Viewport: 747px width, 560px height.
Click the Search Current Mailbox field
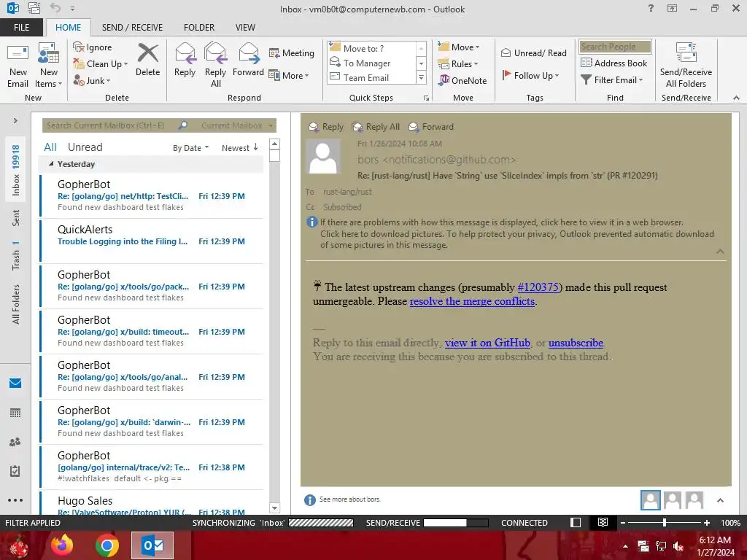pos(109,125)
